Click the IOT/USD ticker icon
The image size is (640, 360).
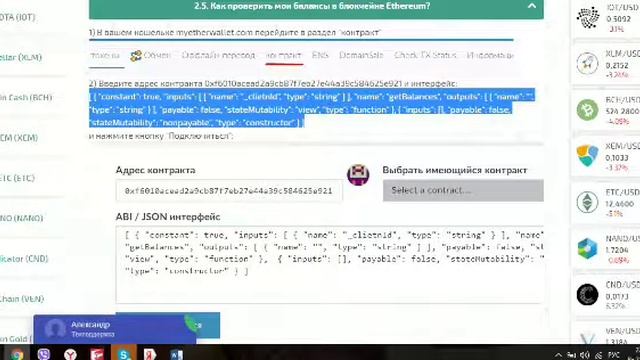click(x=587, y=18)
